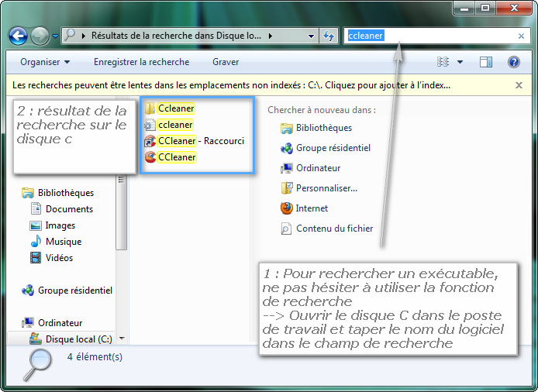Open Images library in sidebar
The height and width of the screenshot is (392, 538).
pyautogui.click(x=53, y=225)
